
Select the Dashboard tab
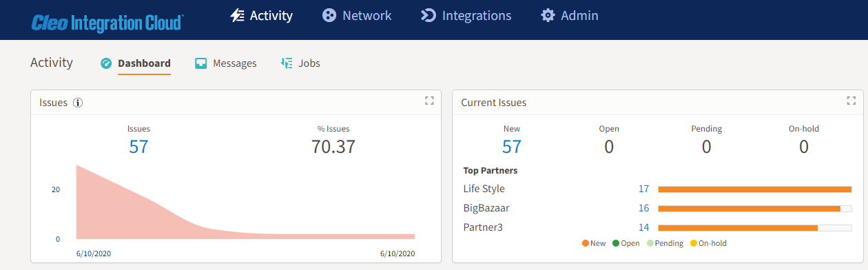(136, 63)
